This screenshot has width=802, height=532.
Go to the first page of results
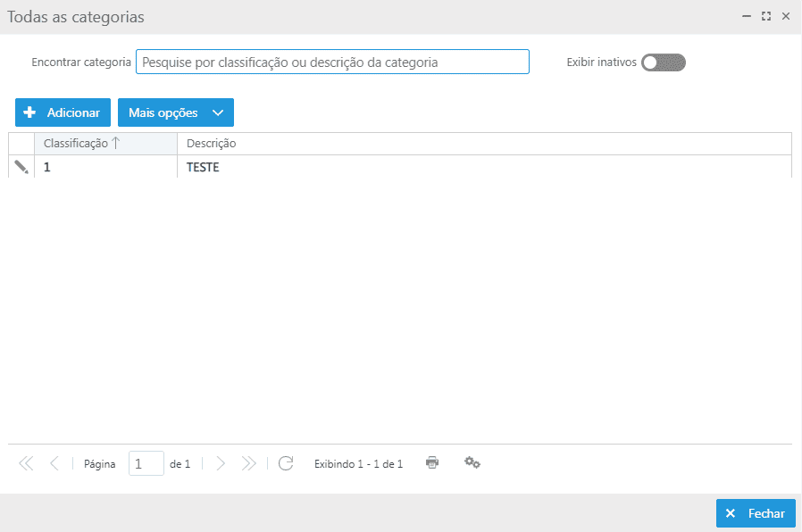pyautogui.click(x=26, y=463)
